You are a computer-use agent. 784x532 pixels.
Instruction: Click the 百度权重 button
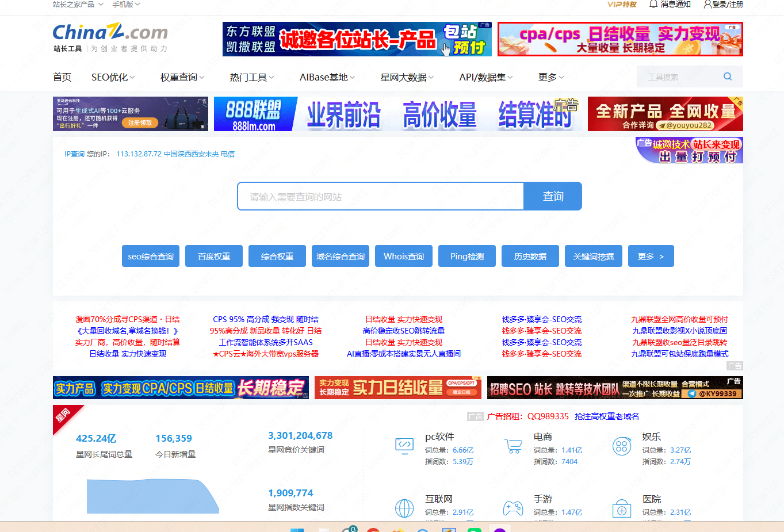click(214, 257)
